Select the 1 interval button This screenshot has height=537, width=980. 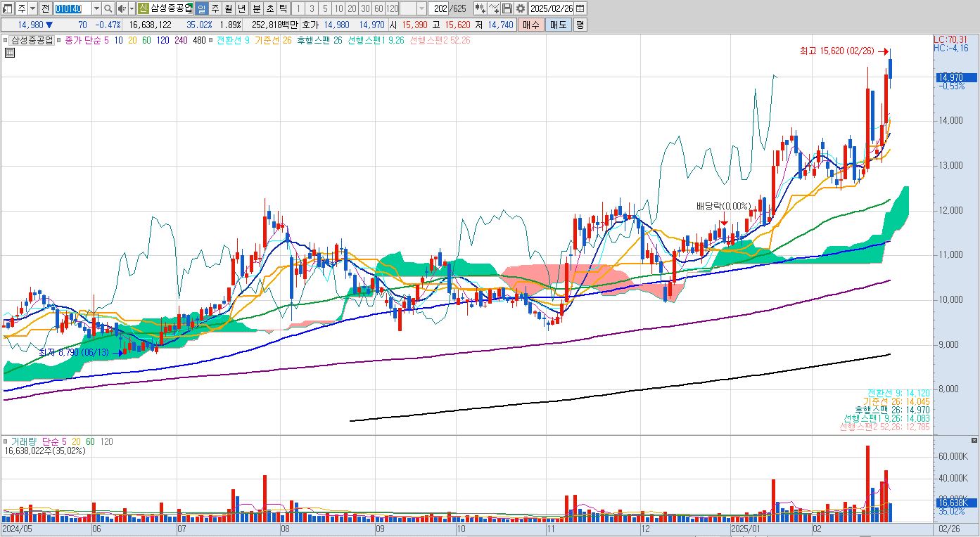click(x=298, y=8)
